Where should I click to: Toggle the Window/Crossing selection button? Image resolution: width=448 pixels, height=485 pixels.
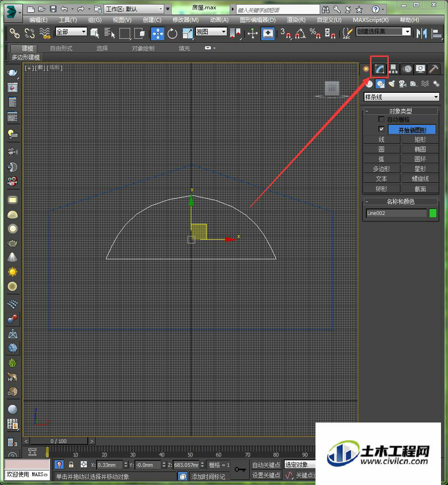click(140, 33)
